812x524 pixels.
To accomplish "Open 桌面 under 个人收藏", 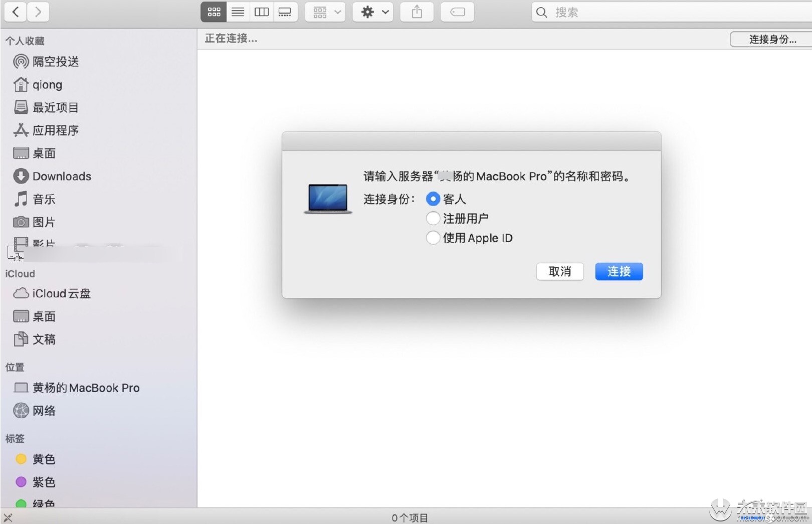I will click(x=35, y=153).
